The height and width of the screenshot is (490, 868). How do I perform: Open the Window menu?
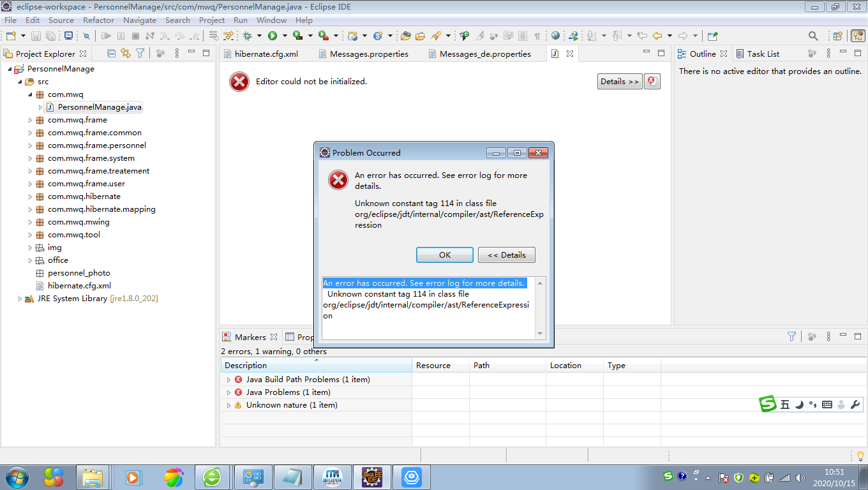271,20
